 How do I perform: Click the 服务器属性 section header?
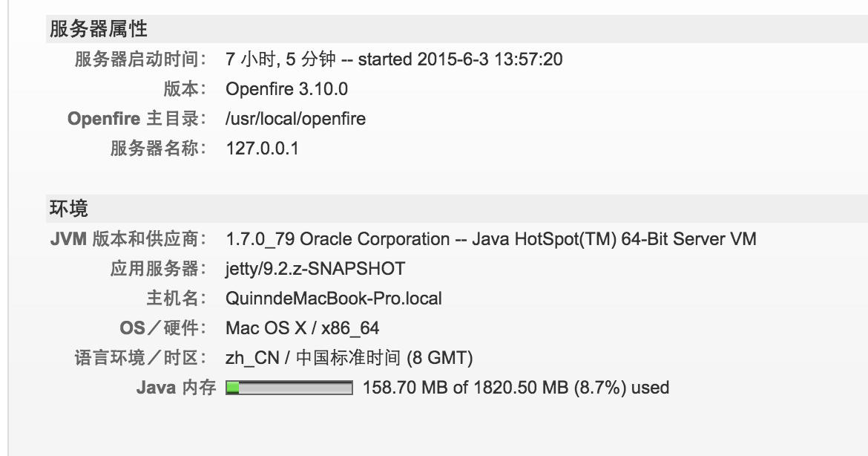[x=99, y=29]
